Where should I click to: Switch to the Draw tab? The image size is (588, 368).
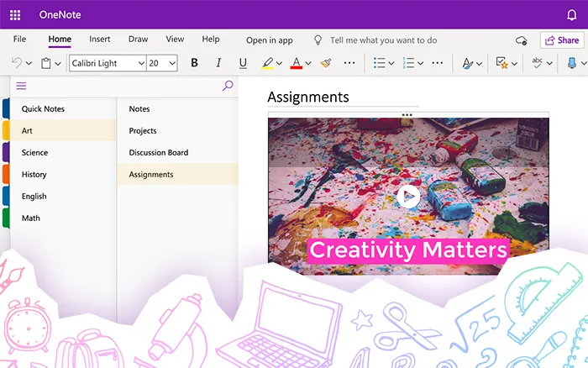(x=138, y=39)
